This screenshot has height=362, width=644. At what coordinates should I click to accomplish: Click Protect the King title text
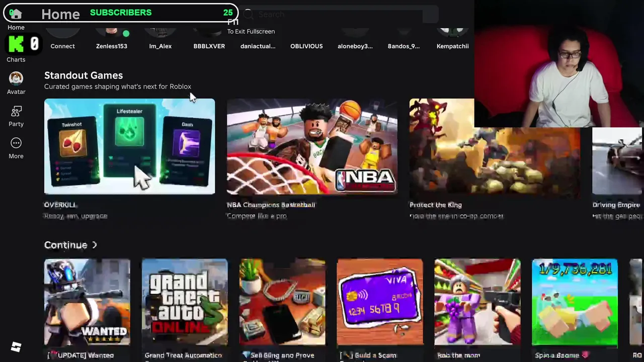tap(436, 205)
